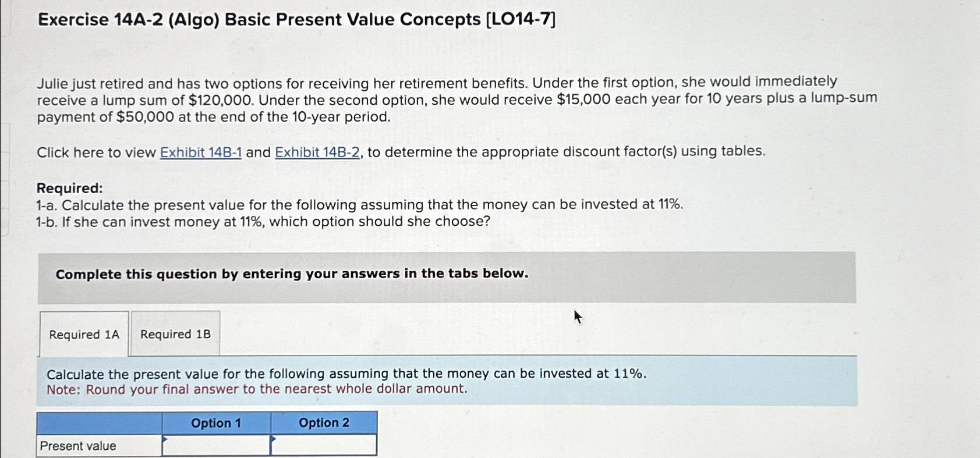The width and height of the screenshot is (980, 458).
Task: Select the Option 1 column header
Action: pyautogui.click(x=217, y=423)
